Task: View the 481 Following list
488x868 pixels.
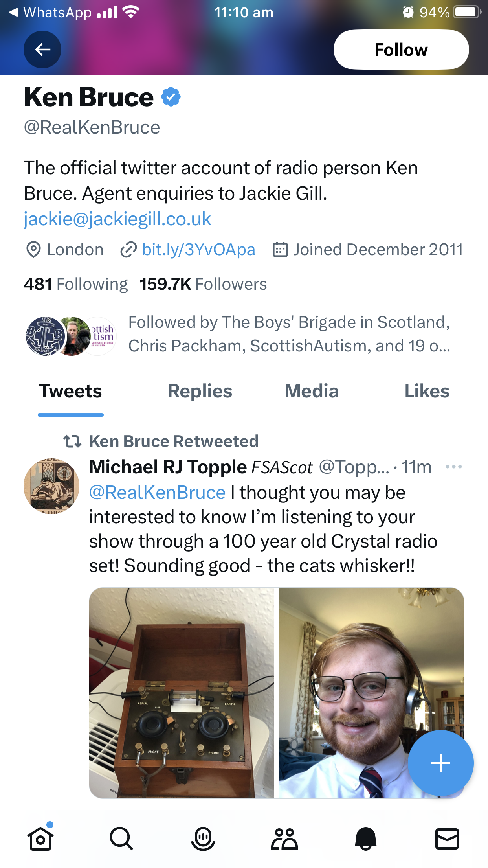Action: point(76,284)
